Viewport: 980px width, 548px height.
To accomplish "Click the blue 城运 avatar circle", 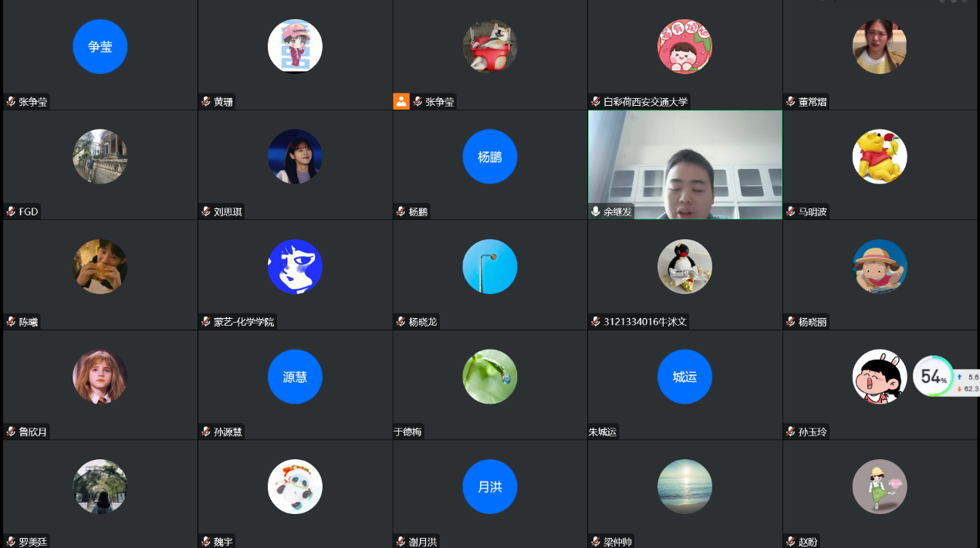I will coord(684,377).
